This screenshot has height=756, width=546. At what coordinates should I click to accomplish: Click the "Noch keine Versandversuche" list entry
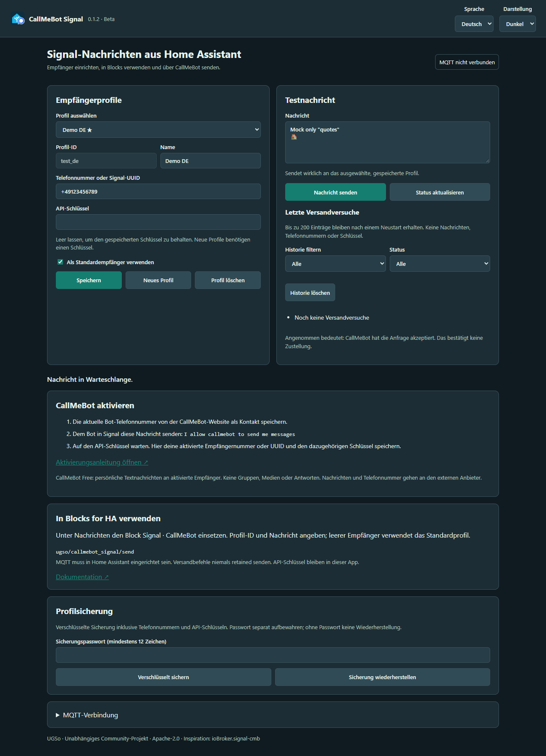[x=332, y=318]
